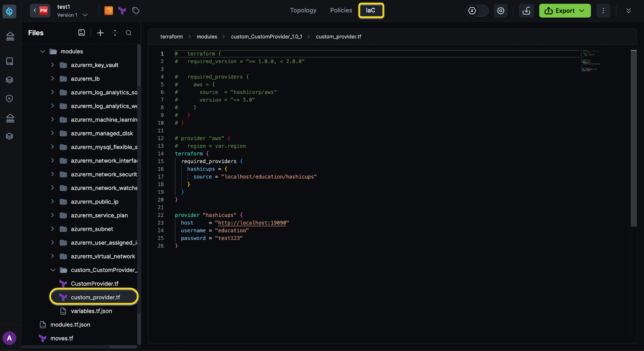Click the 'password' attribute on line 25

tap(193, 238)
